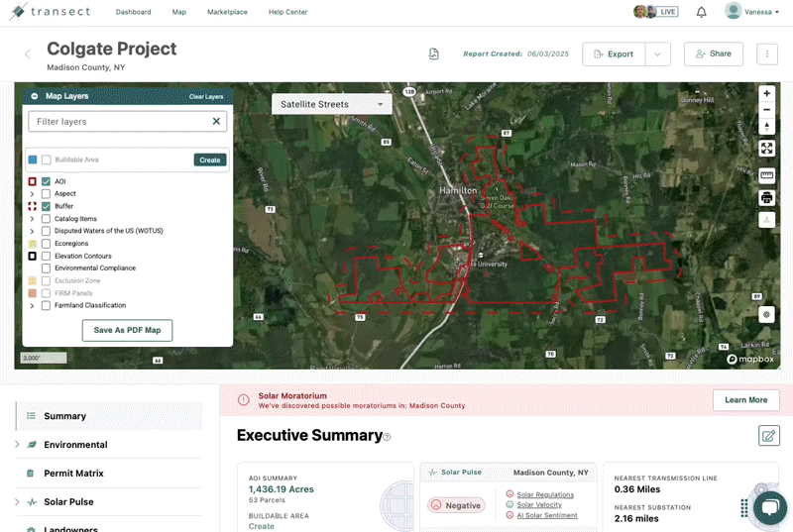Open the chat support bubble

(x=770, y=507)
